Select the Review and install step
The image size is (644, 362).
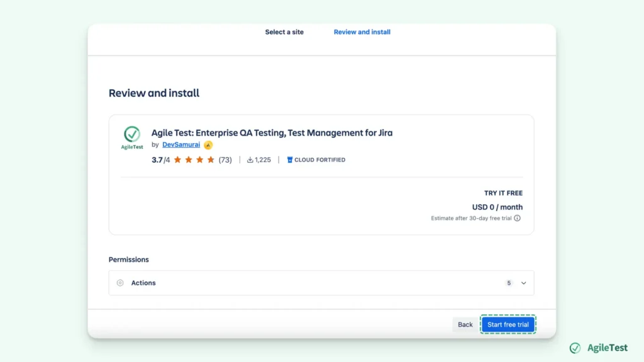362,32
